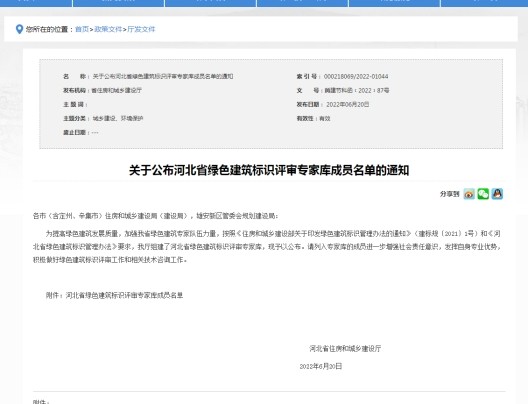
Task: Click index number 000218069/2022-01044
Action: [356, 76]
